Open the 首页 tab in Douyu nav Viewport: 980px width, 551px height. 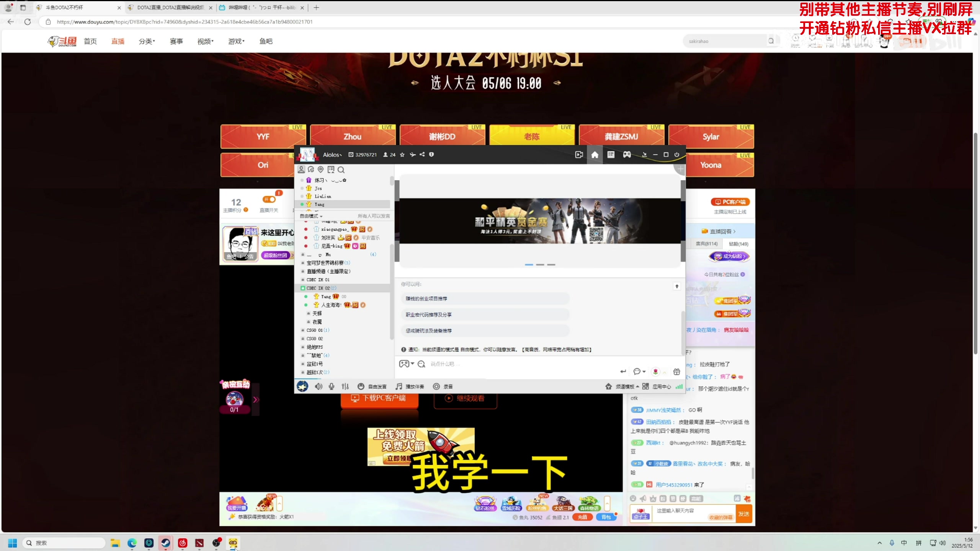tap(90, 41)
